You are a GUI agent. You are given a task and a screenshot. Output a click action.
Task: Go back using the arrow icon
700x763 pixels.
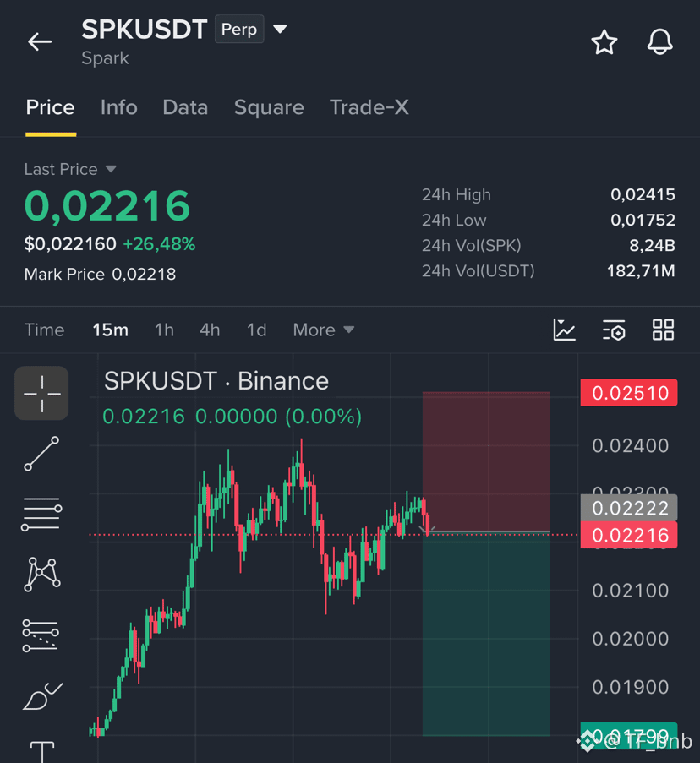[x=40, y=42]
